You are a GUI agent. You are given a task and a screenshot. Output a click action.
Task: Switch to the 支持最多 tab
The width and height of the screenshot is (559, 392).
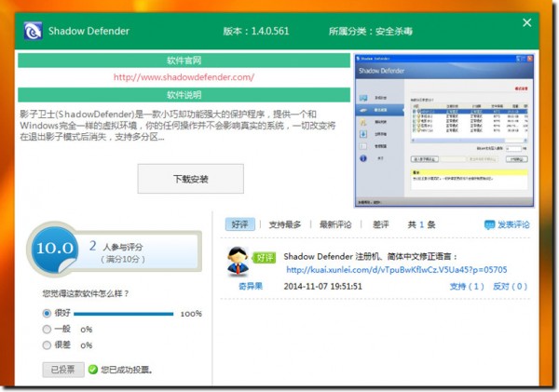coord(285,224)
